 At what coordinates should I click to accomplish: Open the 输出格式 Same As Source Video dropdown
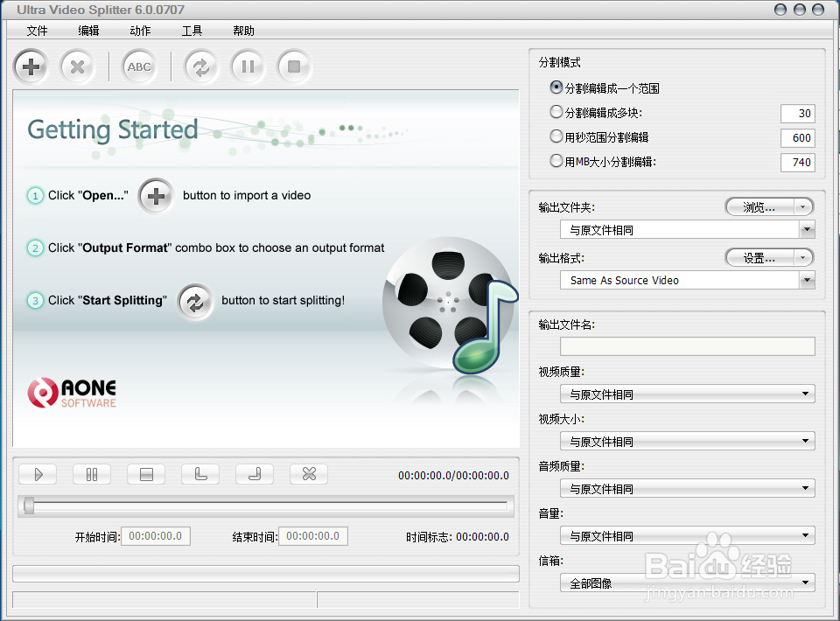(807, 280)
